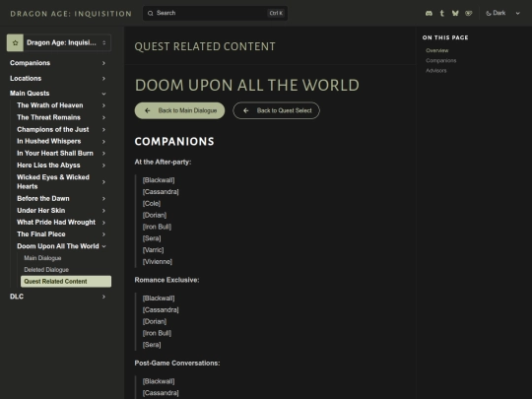This screenshot has height=399, width=532.
Task: Collapse the Main Quests section
Action: [x=103, y=94]
